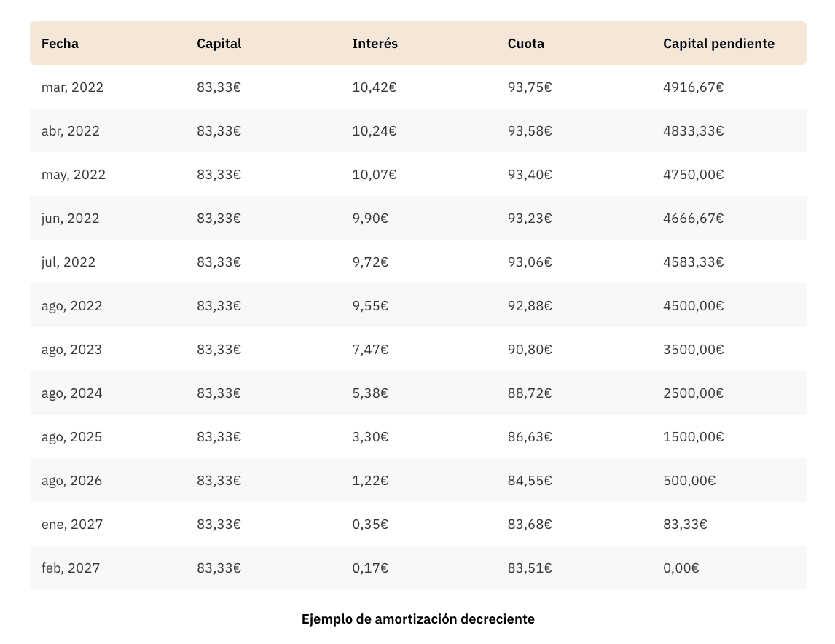Image resolution: width=835 pixels, height=644 pixels.
Task: Select the 84,55€ cuota value
Action: (x=530, y=481)
